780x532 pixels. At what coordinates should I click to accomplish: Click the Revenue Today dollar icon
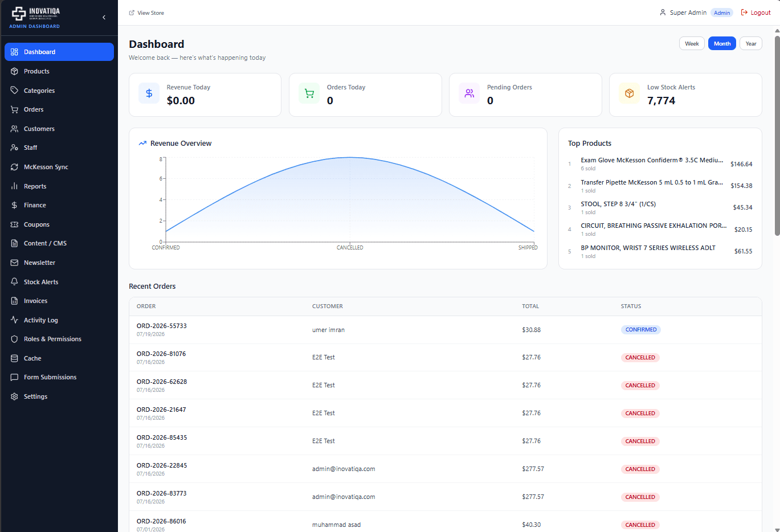click(149, 93)
